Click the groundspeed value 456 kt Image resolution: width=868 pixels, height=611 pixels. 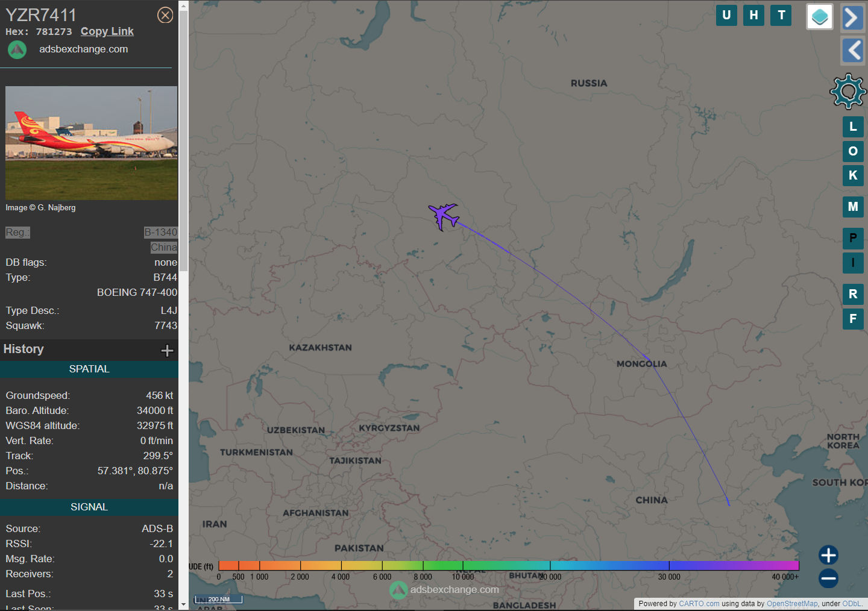(159, 396)
